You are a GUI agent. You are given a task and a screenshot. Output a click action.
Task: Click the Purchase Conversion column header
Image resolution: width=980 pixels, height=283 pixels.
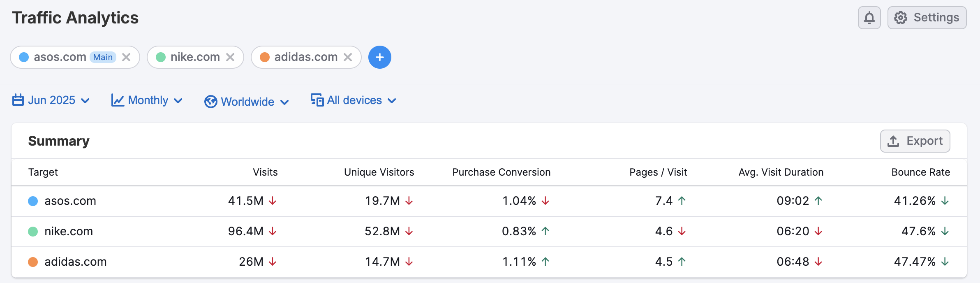(501, 172)
